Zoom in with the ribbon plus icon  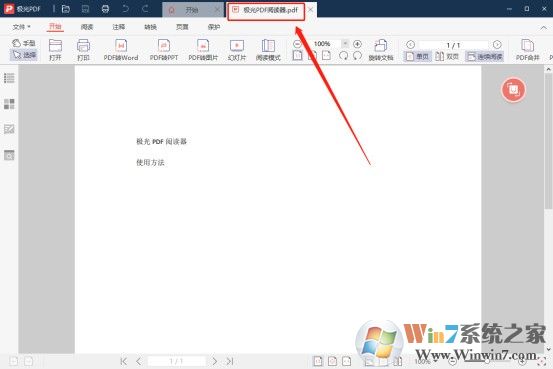357,44
